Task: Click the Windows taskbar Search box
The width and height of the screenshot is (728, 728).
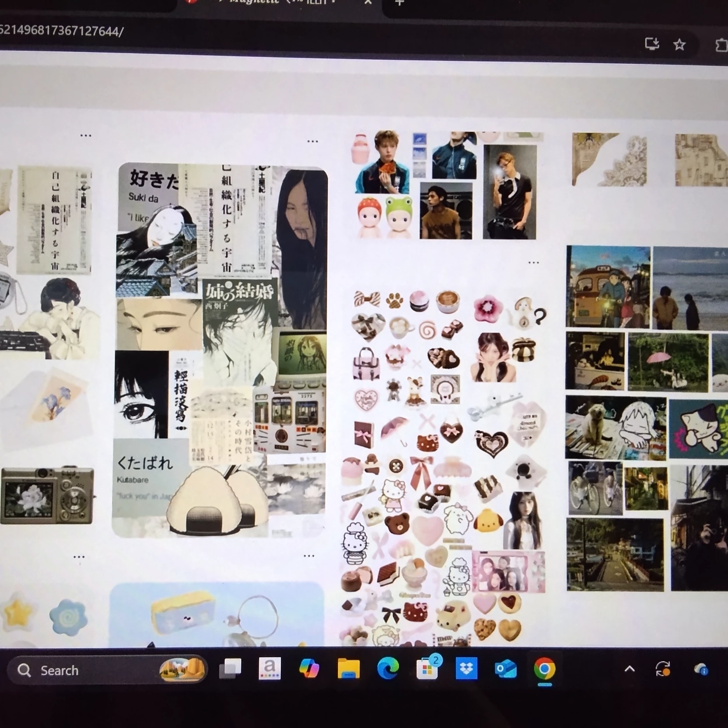Action: (x=107, y=670)
